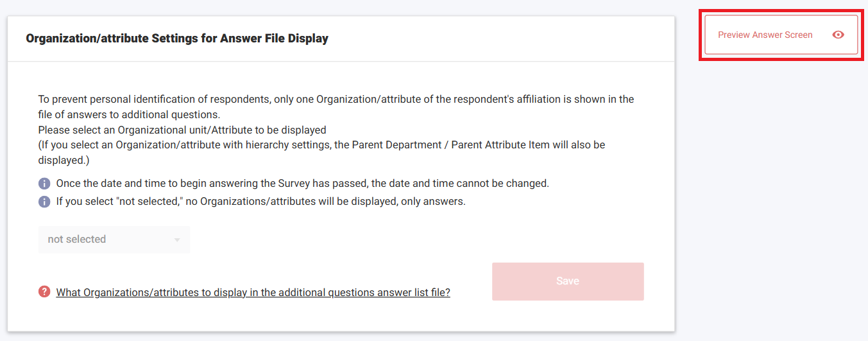
Task: Click the "Organization/attribute Settings for Answer File Display" heading
Action: click(177, 39)
